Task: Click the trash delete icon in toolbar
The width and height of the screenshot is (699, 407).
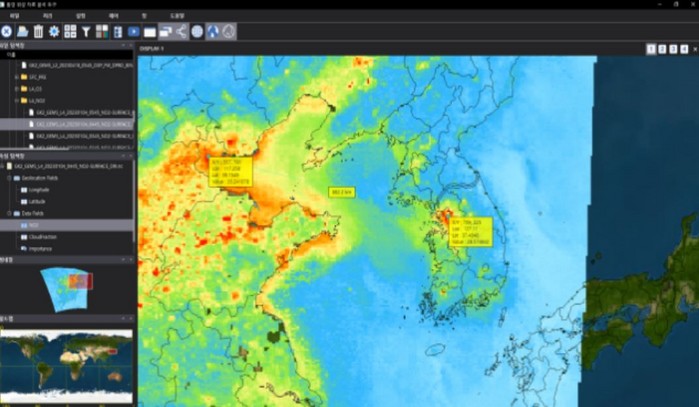Action: pyautogui.click(x=38, y=32)
